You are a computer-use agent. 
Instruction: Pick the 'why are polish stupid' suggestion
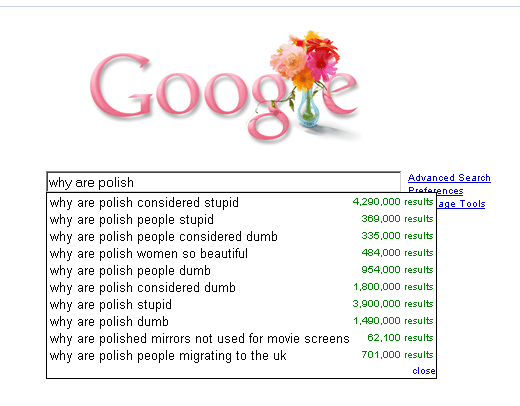241,304
